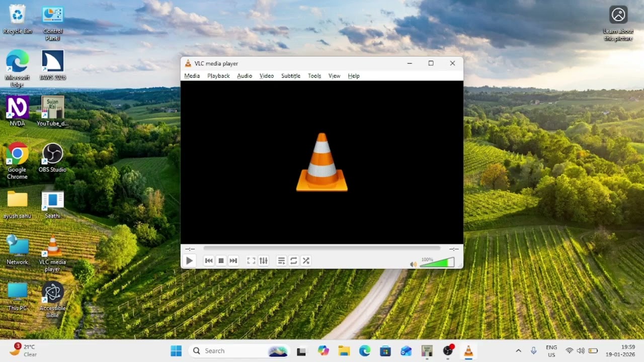Click VLC media player taskbar icon
This screenshot has width=644, height=362.
click(x=468, y=351)
